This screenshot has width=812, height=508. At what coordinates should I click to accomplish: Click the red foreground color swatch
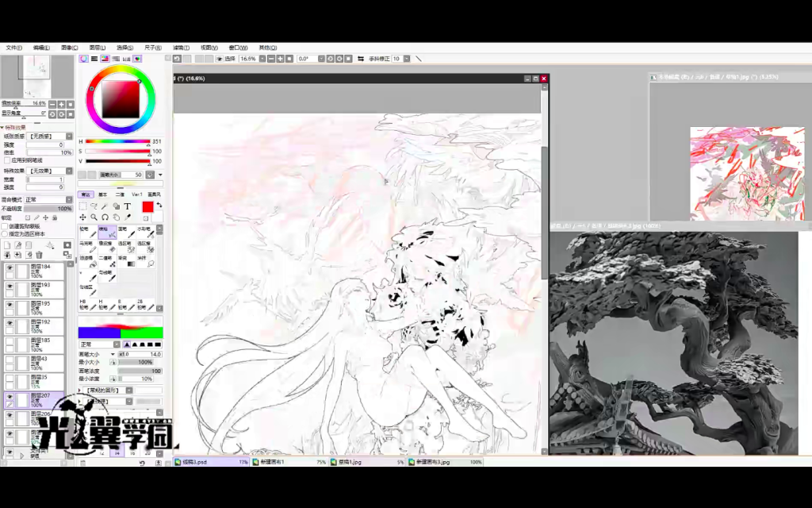[x=147, y=207]
